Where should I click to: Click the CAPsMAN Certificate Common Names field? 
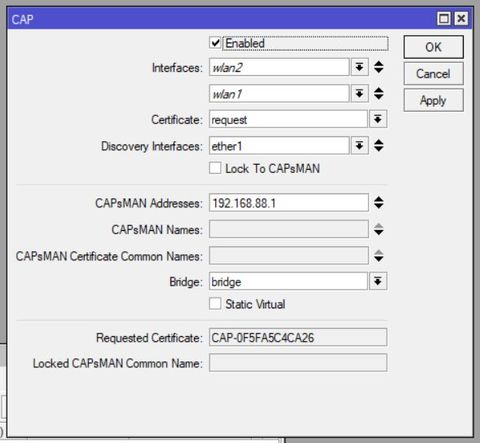tap(289, 256)
